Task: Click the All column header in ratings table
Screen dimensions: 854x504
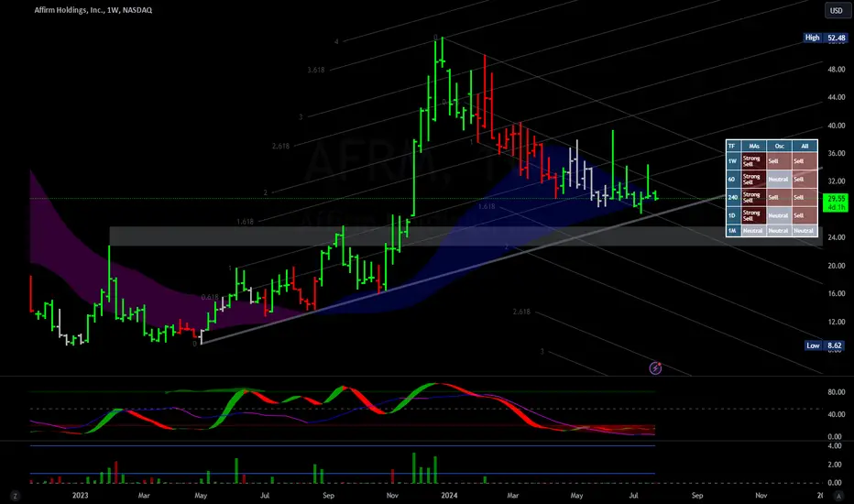Action: point(805,146)
